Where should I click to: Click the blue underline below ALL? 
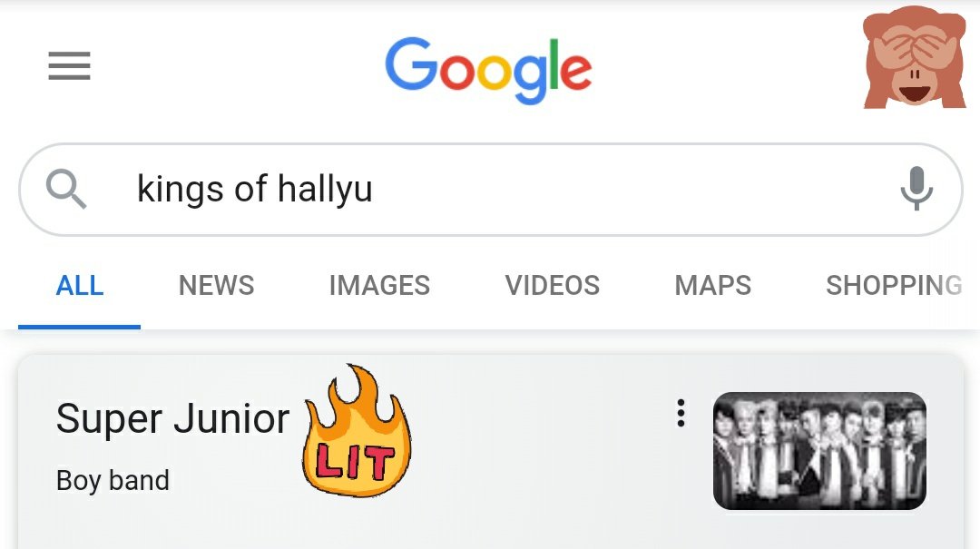pyautogui.click(x=79, y=327)
